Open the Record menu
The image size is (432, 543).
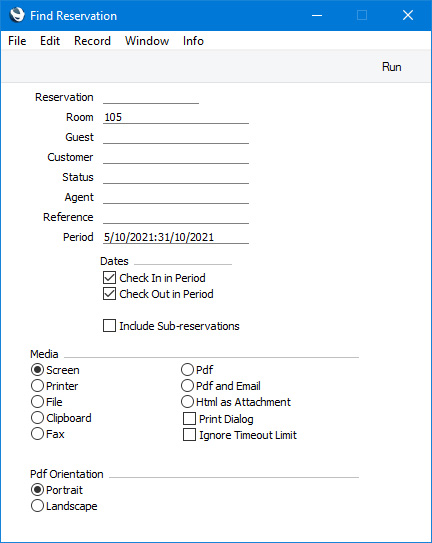92,41
